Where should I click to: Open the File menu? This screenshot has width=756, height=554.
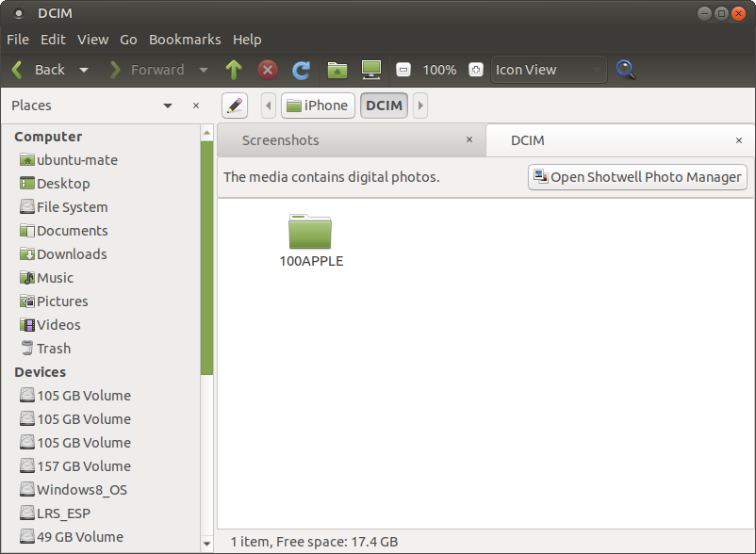tap(18, 40)
